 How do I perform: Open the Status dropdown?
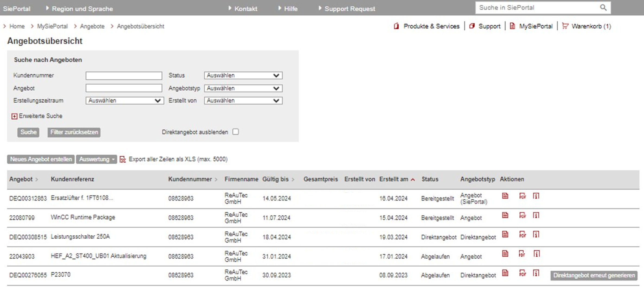tap(243, 76)
